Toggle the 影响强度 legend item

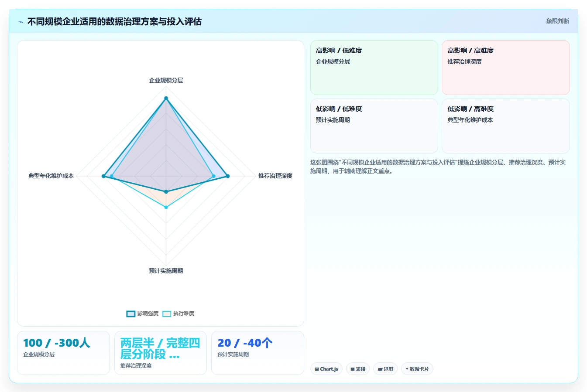[x=142, y=314]
